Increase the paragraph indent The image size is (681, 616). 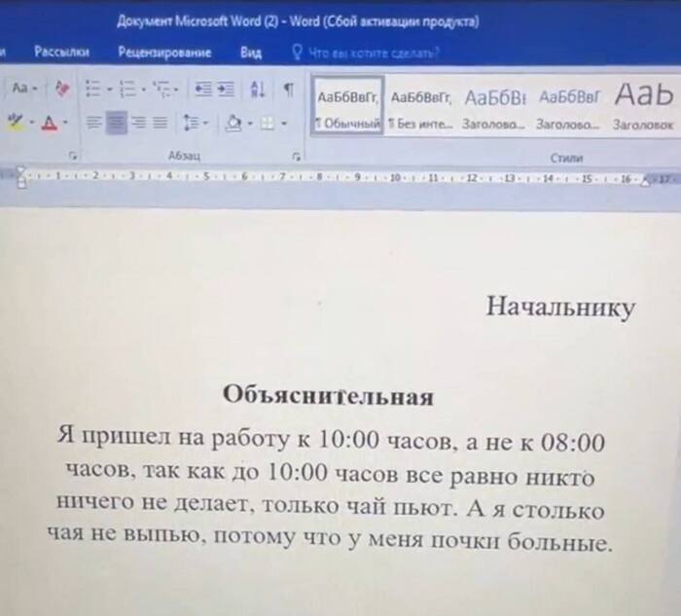pos(226,90)
